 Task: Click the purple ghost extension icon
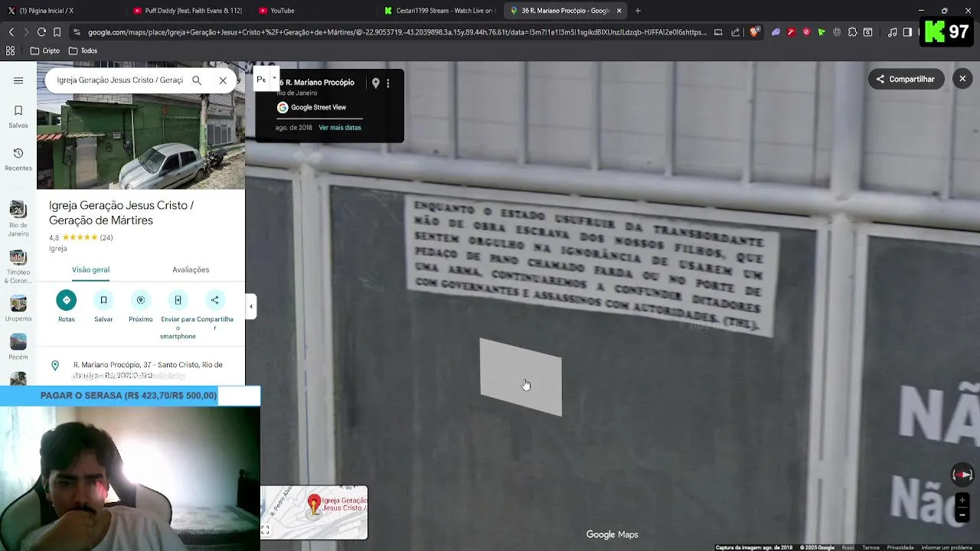point(776,32)
